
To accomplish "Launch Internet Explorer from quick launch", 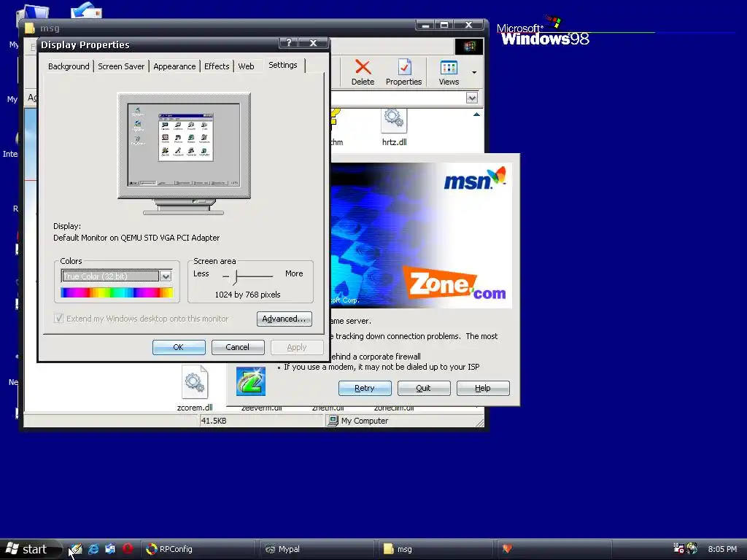I will pyautogui.click(x=93, y=549).
